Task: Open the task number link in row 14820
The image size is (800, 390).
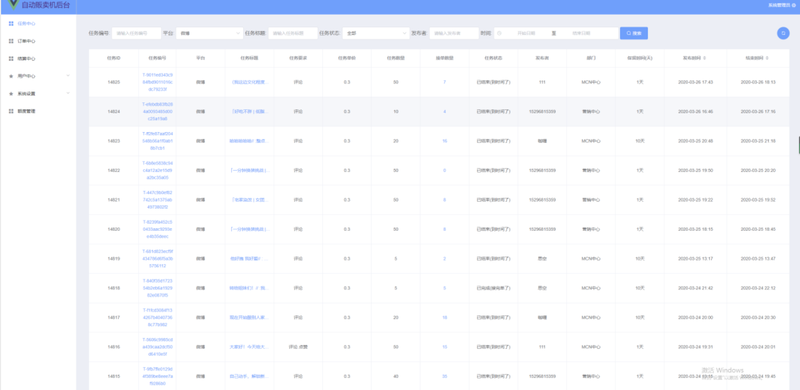Action: click(158, 229)
